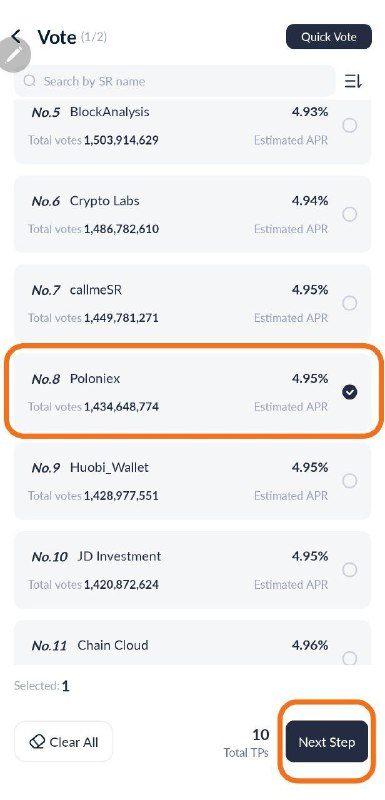Screen dimensions: 385x800
Task: Click the magnifier icon in search bar
Action: 30,81
